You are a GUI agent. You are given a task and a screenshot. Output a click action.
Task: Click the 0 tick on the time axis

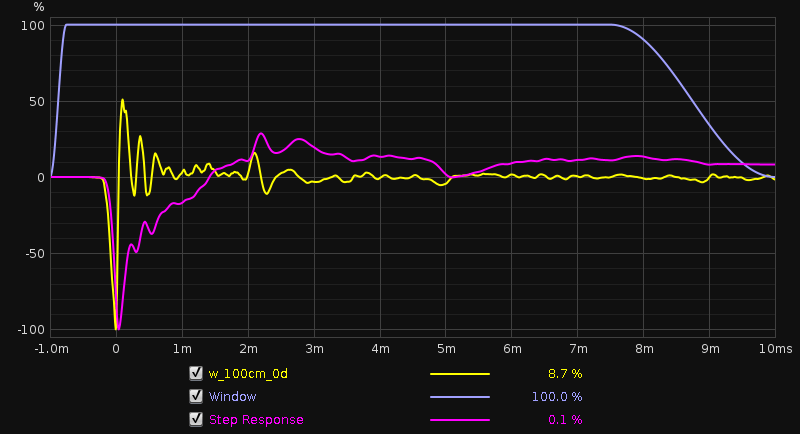(x=116, y=349)
